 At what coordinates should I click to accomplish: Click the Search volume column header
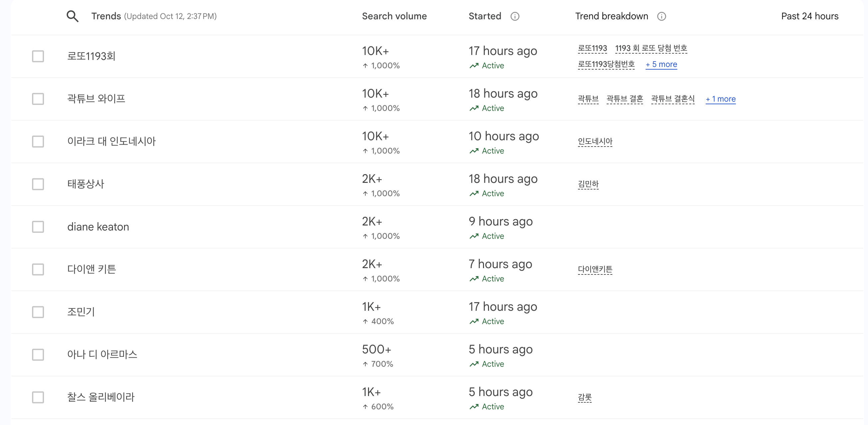[394, 16]
